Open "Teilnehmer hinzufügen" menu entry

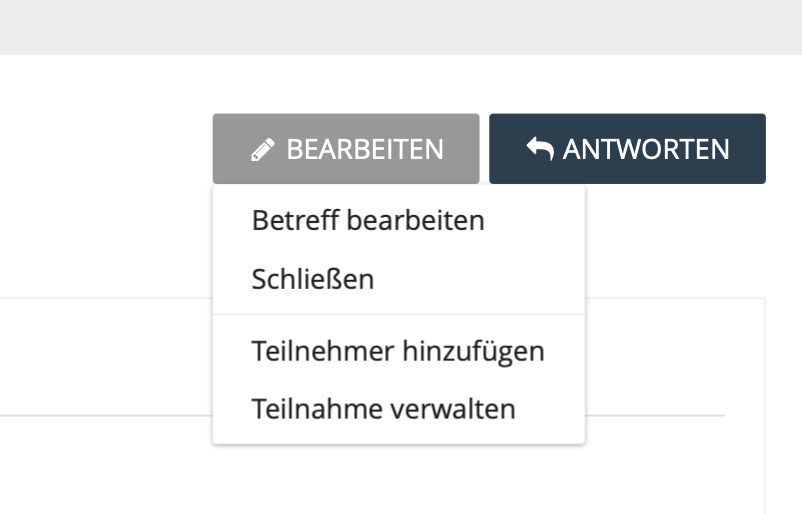point(398,351)
